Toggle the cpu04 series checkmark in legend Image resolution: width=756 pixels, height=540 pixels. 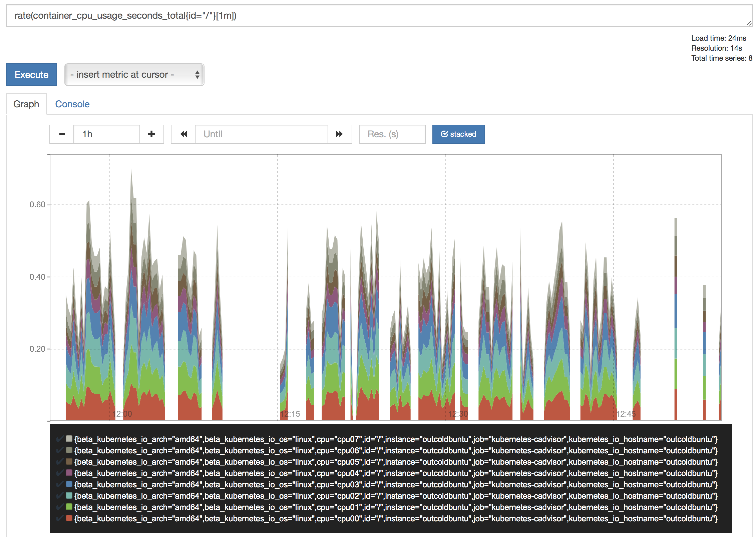[60, 473]
